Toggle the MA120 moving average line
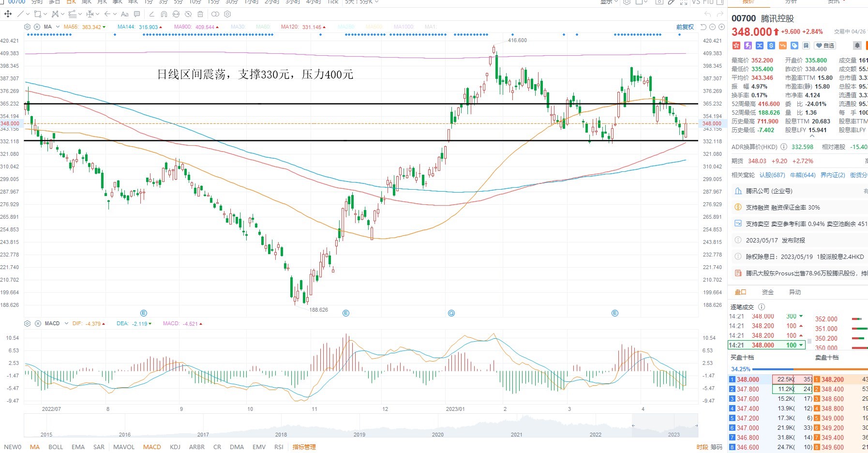This screenshot has width=868, height=453. pyautogui.click(x=303, y=27)
